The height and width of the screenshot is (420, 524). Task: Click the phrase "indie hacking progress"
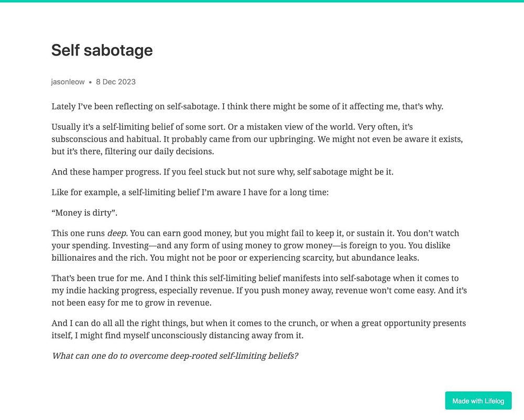[108, 290]
